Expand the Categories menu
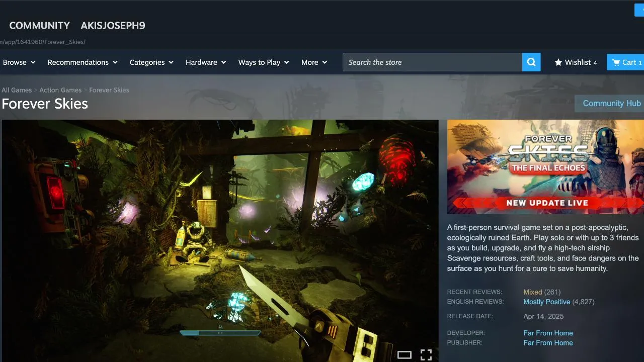The width and height of the screenshot is (644, 362). click(x=151, y=62)
